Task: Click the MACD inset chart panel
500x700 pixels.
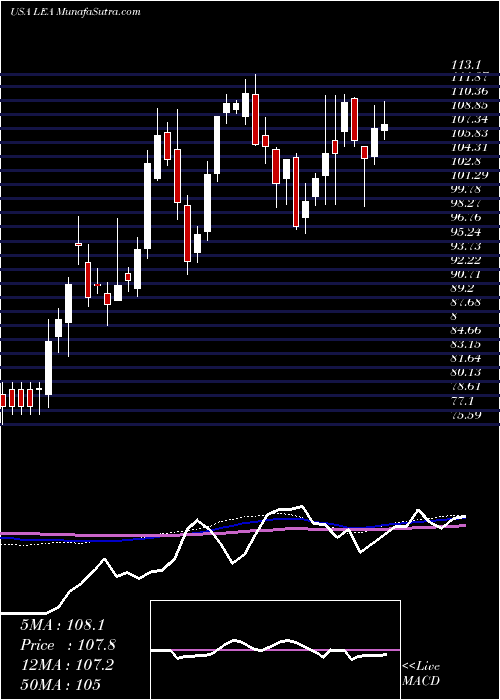Action: coord(275,650)
